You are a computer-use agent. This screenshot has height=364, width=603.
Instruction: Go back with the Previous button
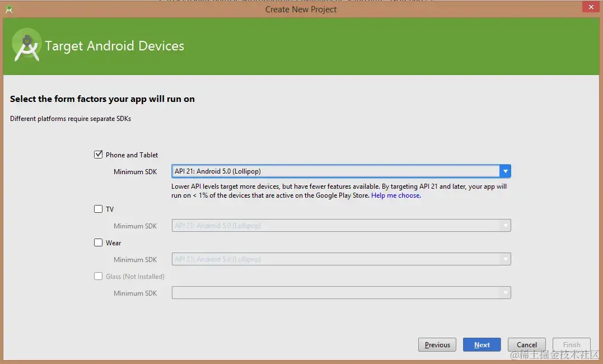(x=437, y=345)
